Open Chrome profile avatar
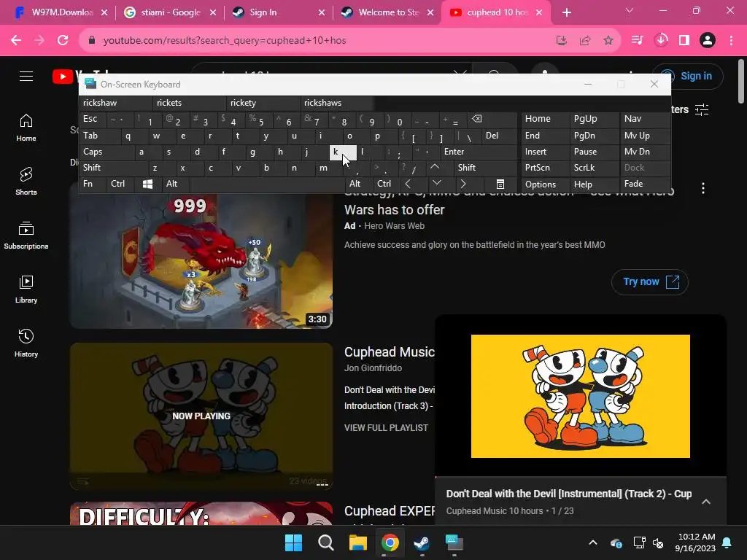The width and height of the screenshot is (747, 560). (x=708, y=41)
